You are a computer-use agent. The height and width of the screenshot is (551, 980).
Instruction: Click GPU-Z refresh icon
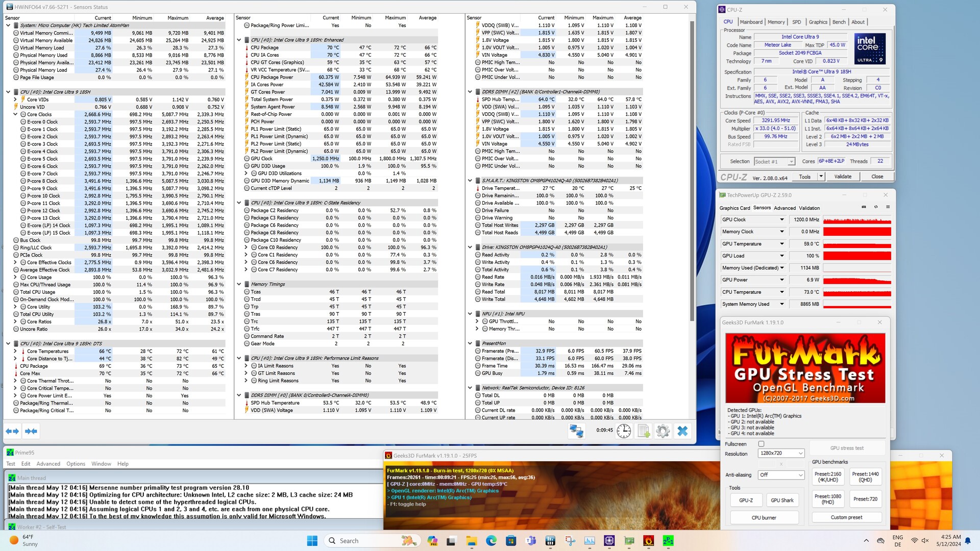click(876, 207)
